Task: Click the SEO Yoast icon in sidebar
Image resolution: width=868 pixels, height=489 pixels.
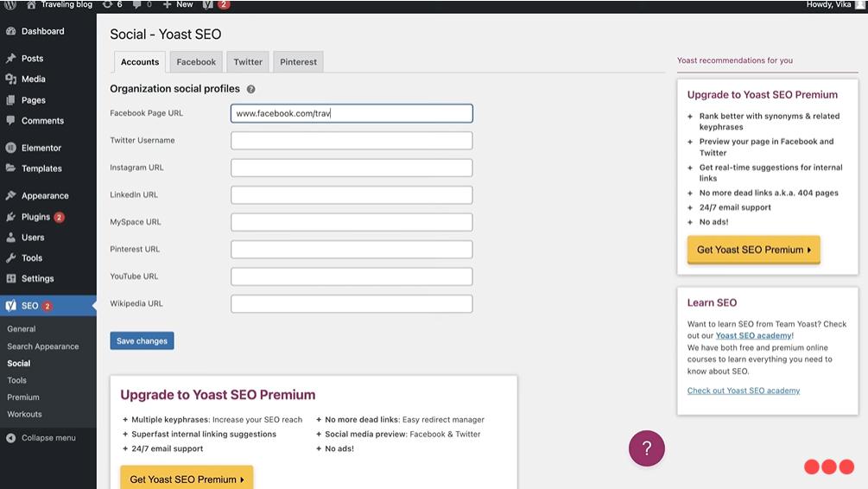Action: [11, 306]
